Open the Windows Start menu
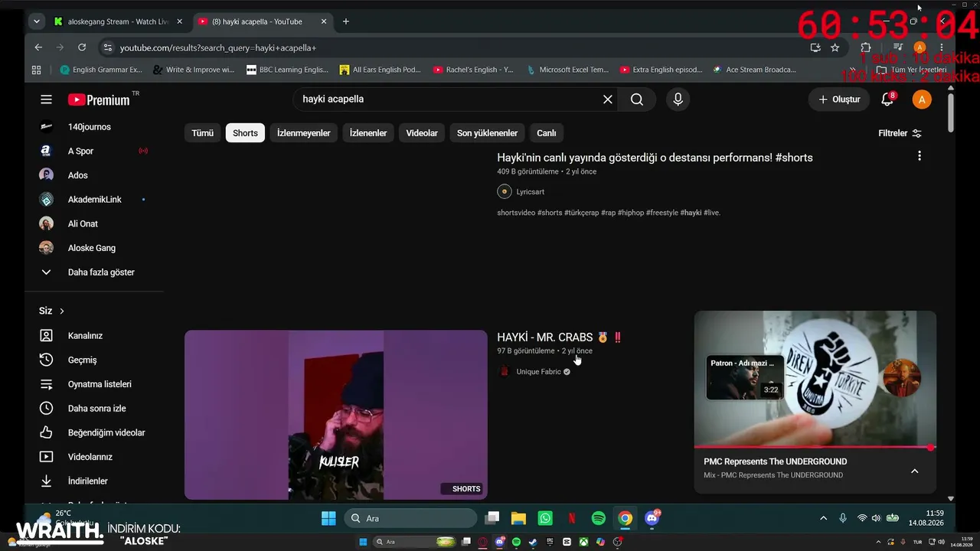980x551 pixels. [x=328, y=518]
